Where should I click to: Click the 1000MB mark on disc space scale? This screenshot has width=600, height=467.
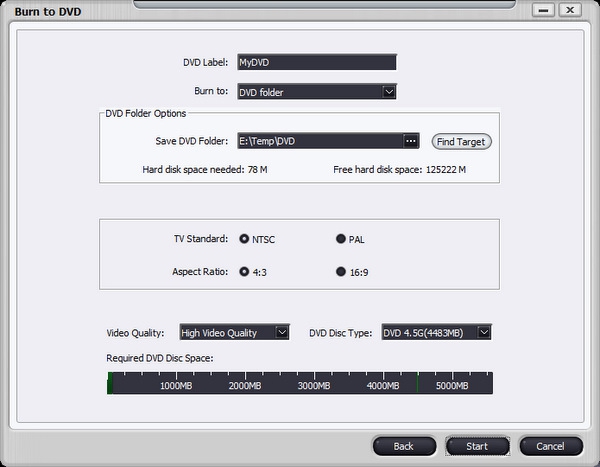[x=176, y=385]
